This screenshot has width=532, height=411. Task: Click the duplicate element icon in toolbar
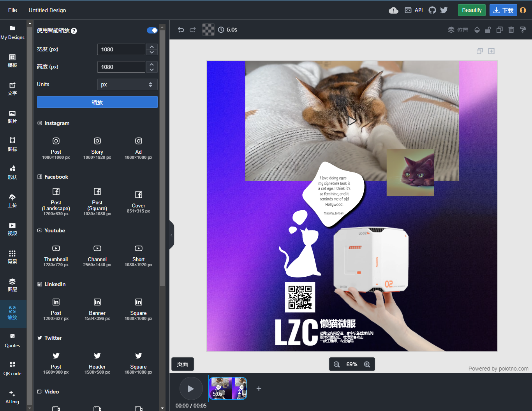click(500, 30)
